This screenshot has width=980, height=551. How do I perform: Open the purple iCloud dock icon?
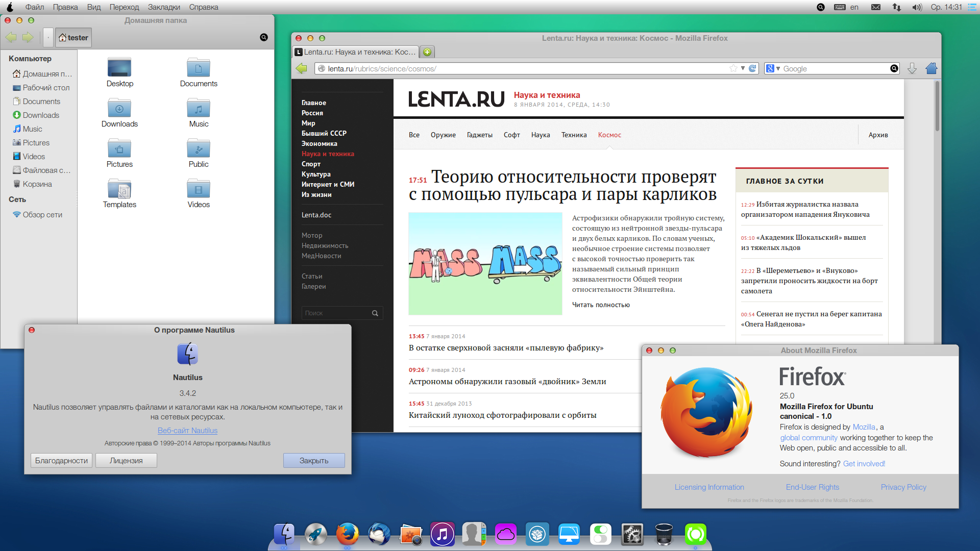point(506,534)
